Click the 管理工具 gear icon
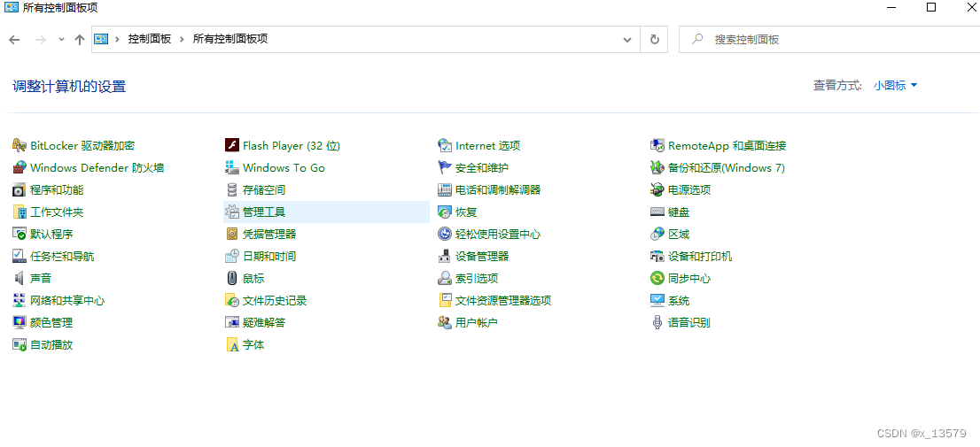 point(232,212)
